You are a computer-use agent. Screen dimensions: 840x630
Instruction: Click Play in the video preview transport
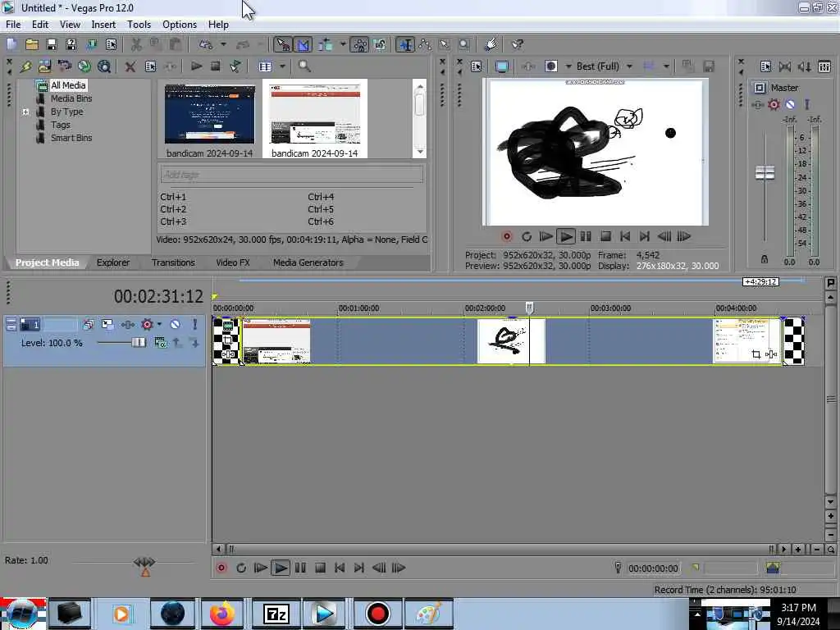565,236
